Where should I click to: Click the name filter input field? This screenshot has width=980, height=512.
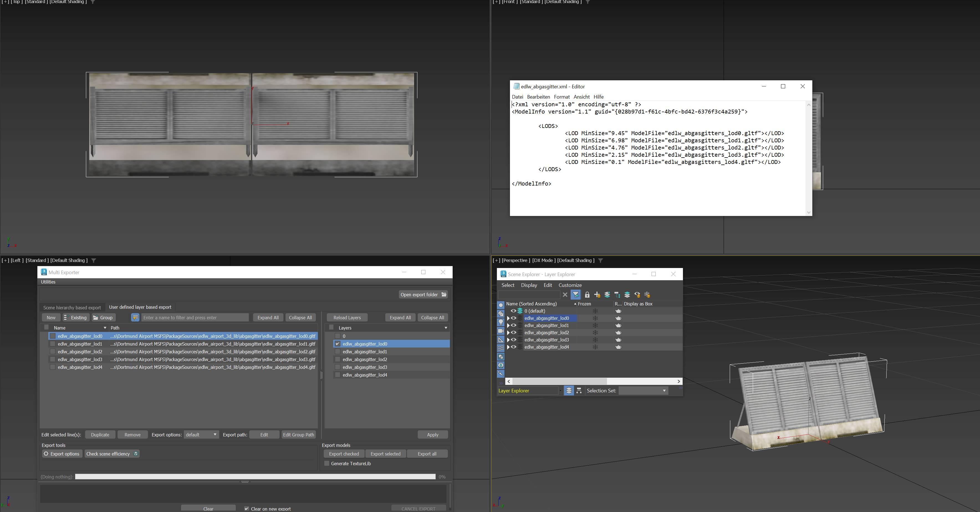pyautogui.click(x=195, y=317)
